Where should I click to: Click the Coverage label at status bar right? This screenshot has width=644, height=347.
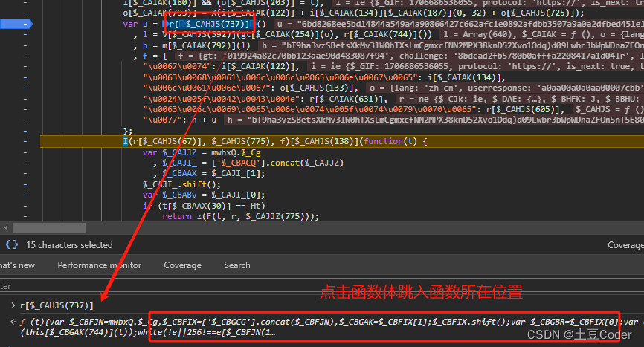(625, 245)
